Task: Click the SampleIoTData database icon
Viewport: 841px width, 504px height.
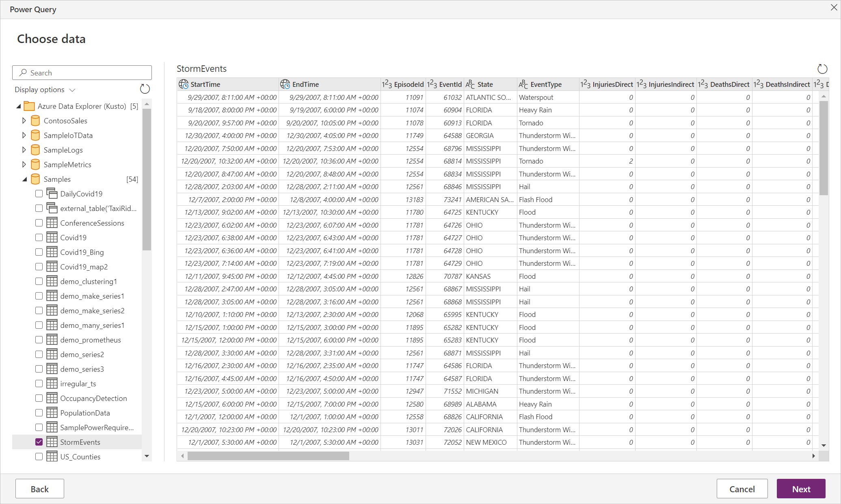Action: point(35,135)
